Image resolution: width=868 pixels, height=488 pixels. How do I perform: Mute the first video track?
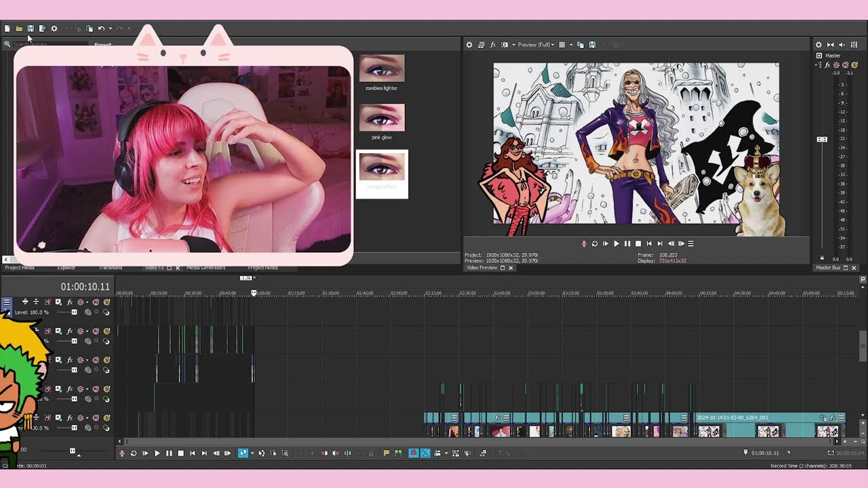coord(96,302)
